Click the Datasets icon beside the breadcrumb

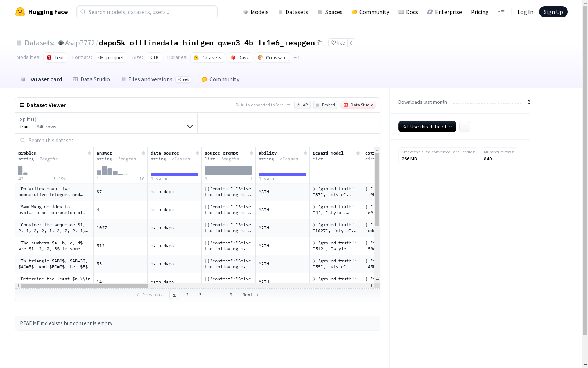pyautogui.click(x=19, y=43)
